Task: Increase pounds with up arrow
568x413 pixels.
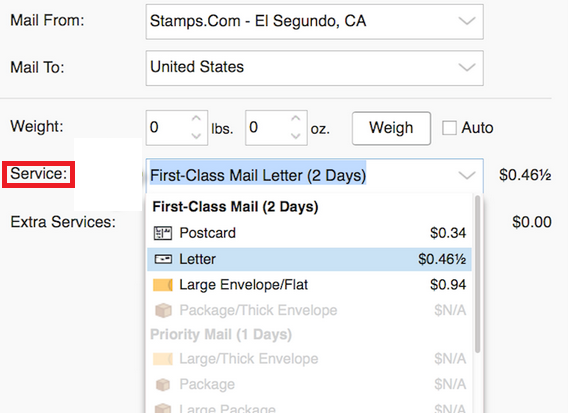Action: coord(196,118)
